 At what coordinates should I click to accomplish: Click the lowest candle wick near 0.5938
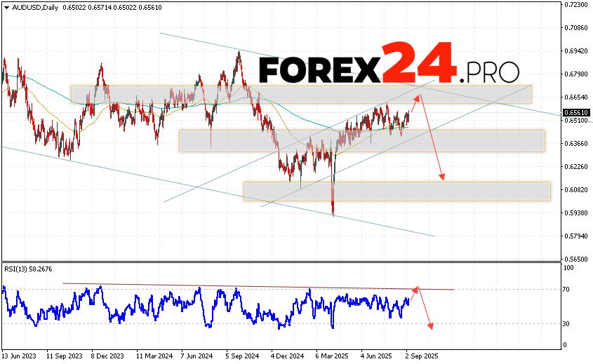click(333, 212)
